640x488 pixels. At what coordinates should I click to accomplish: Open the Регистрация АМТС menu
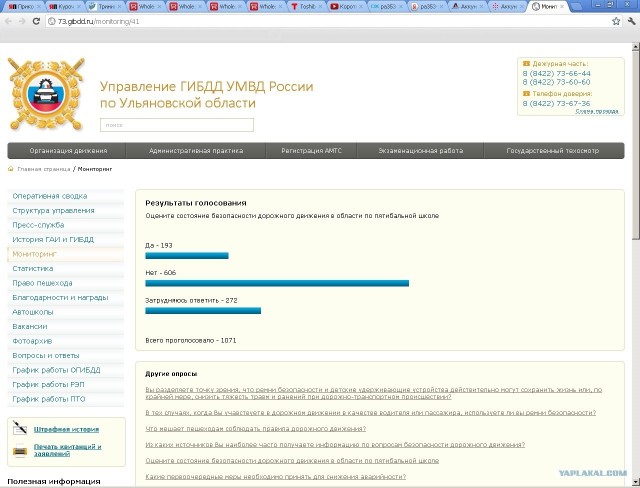tap(311, 151)
